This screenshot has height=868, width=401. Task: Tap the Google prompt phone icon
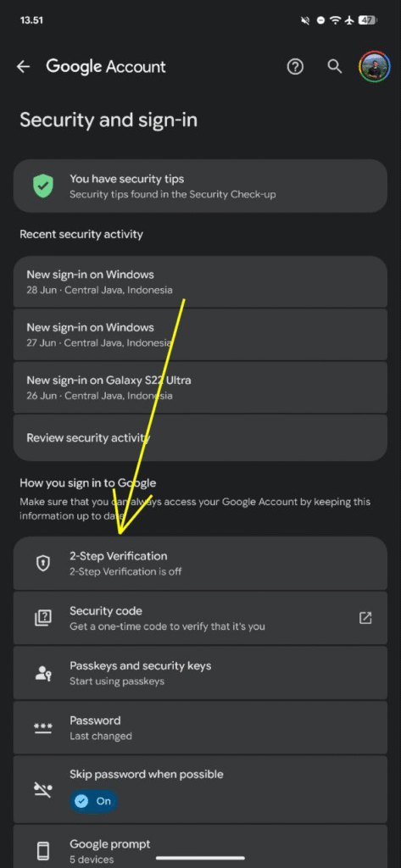point(42,850)
